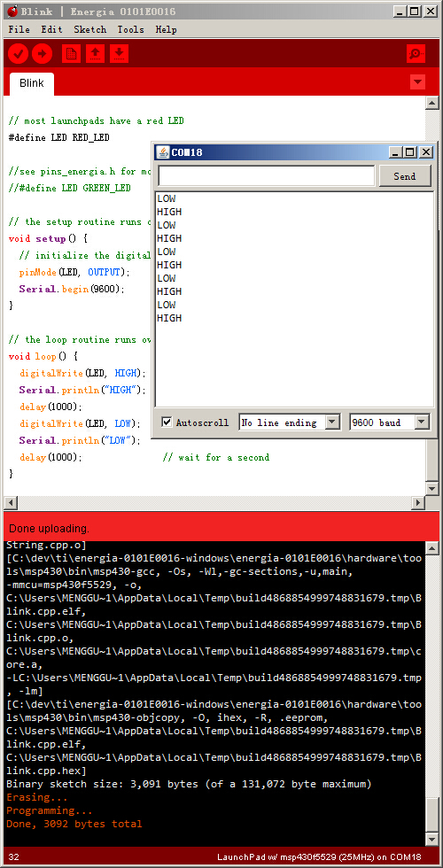The image size is (443, 868).
Task: Click the "void loop() {" line
Action: (43, 356)
